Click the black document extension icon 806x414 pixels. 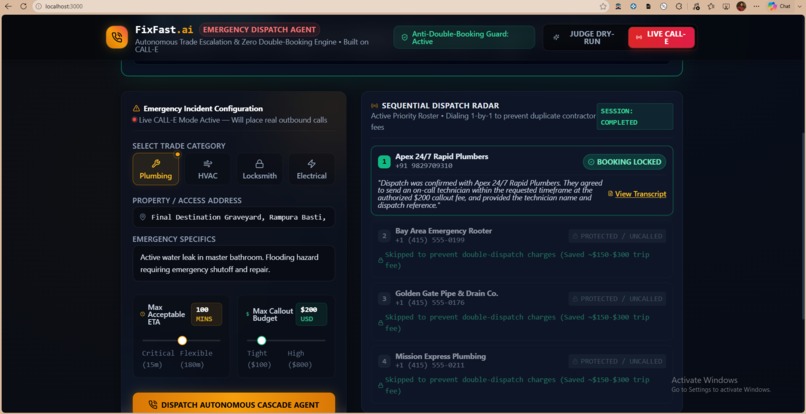(648, 6)
